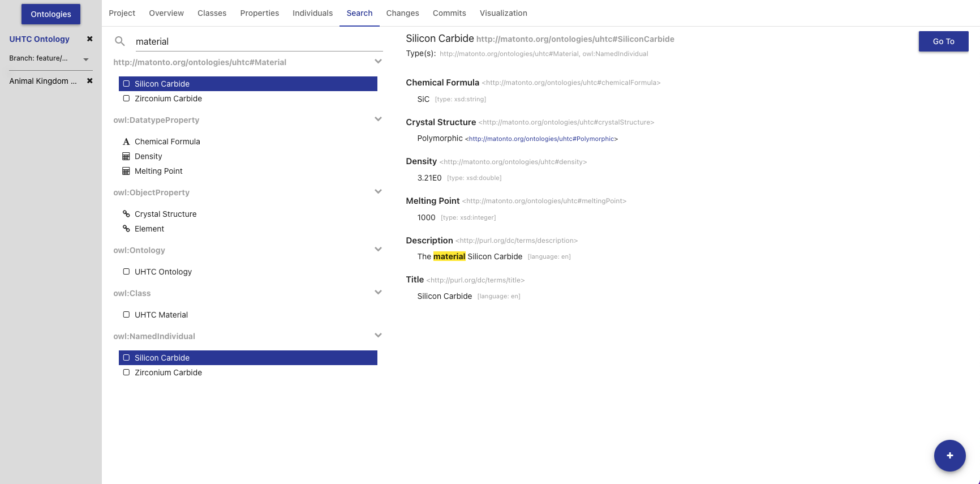980x484 pixels.
Task: Select Zirconium Carbide under owl:NamedIndividual
Action: [x=248, y=372]
